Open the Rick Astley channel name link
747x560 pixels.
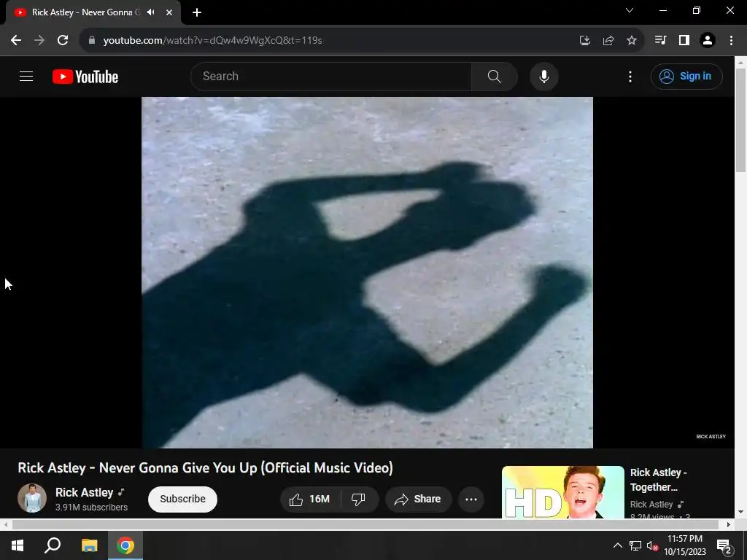tap(85, 492)
